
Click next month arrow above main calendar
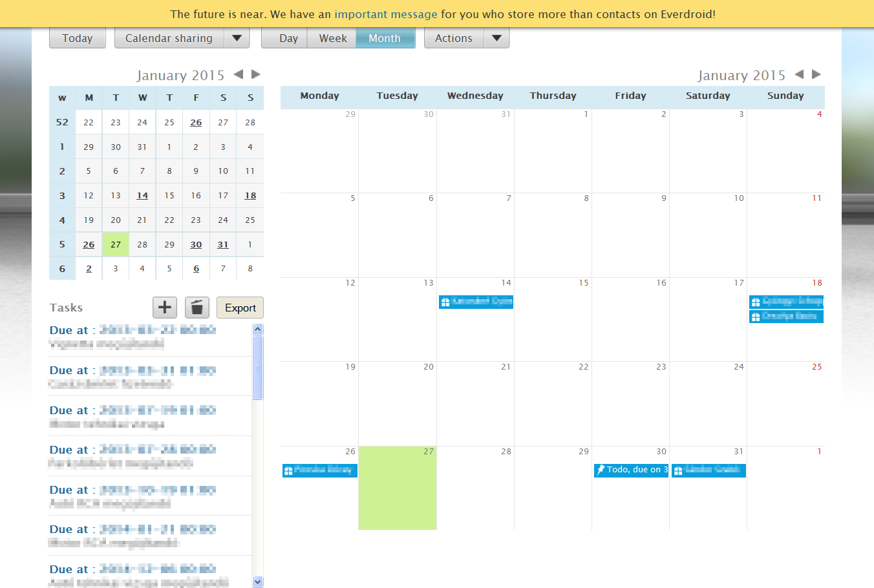coord(816,74)
